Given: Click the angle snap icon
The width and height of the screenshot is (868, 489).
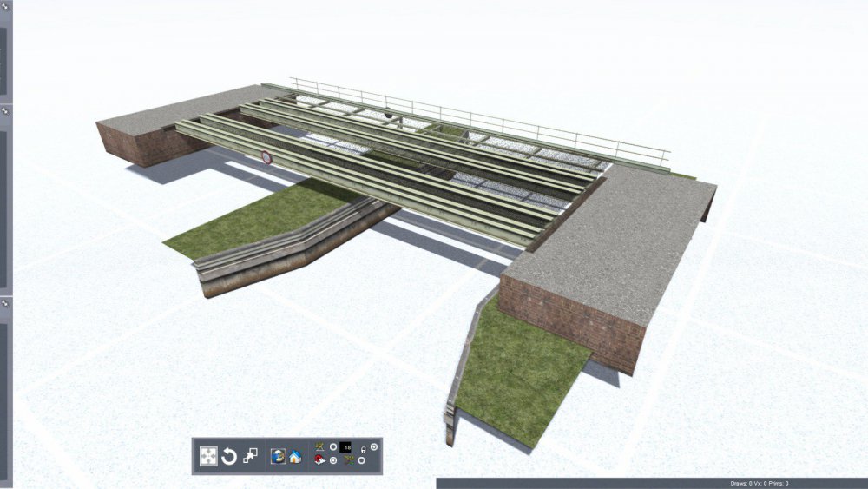Looking at the screenshot, I should tap(319, 447).
